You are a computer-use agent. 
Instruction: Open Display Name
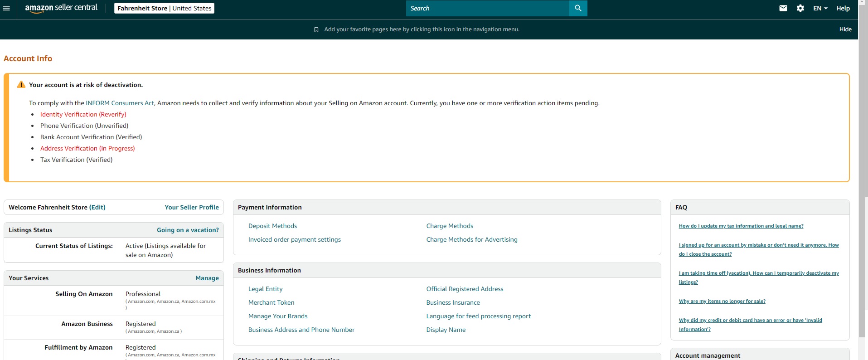click(x=446, y=330)
